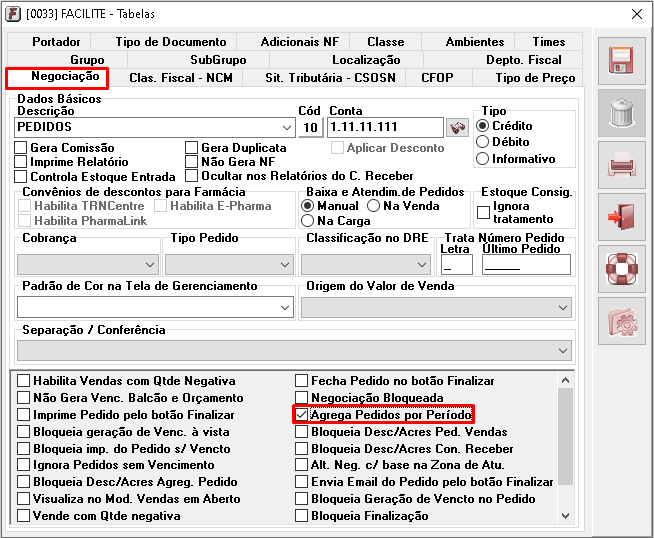Close the FACILITE Tabelas window

tap(636, 14)
